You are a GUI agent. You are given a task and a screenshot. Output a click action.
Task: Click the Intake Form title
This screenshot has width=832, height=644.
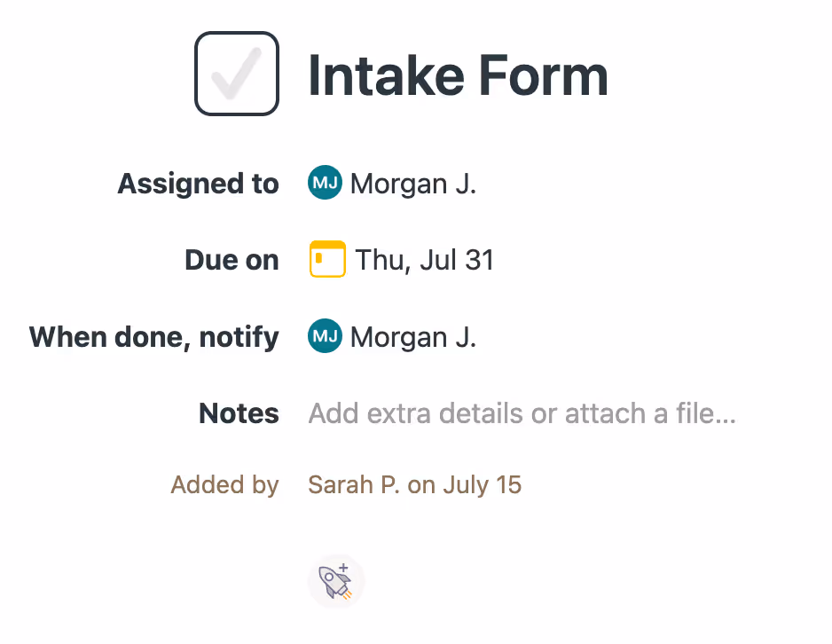(458, 75)
